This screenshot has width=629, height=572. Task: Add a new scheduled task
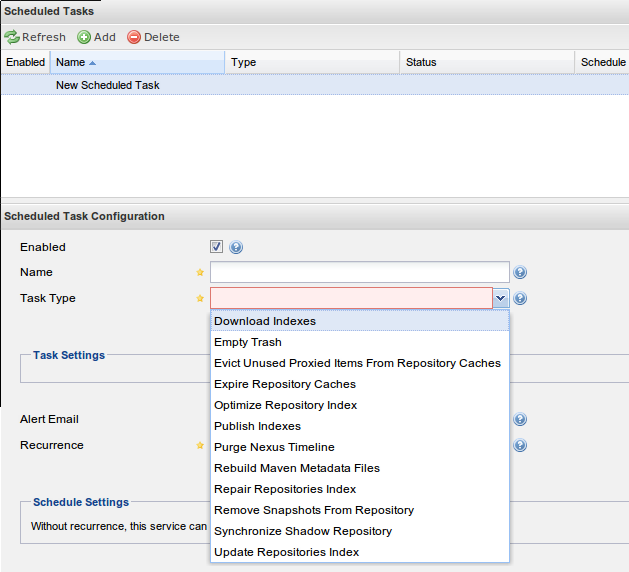click(x=96, y=37)
